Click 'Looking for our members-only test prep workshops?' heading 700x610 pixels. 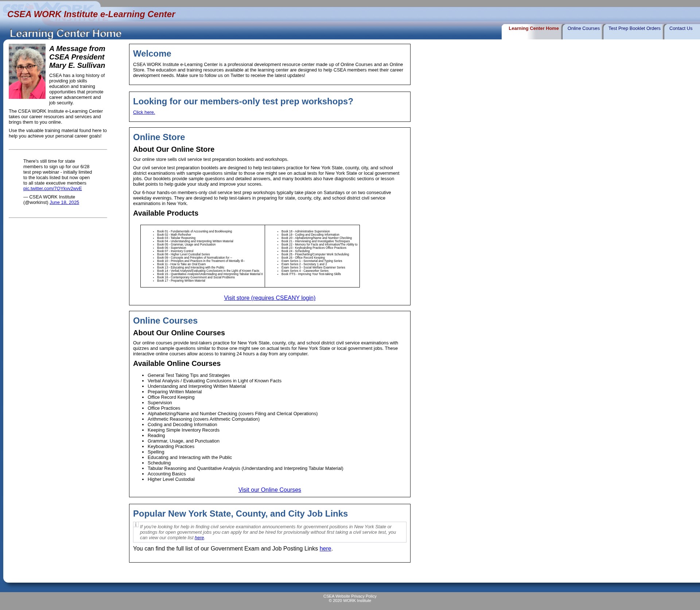pyautogui.click(x=243, y=101)
